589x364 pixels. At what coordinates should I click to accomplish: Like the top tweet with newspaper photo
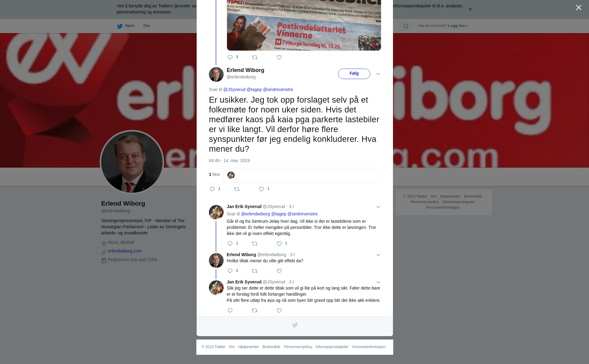click(279, 58)
